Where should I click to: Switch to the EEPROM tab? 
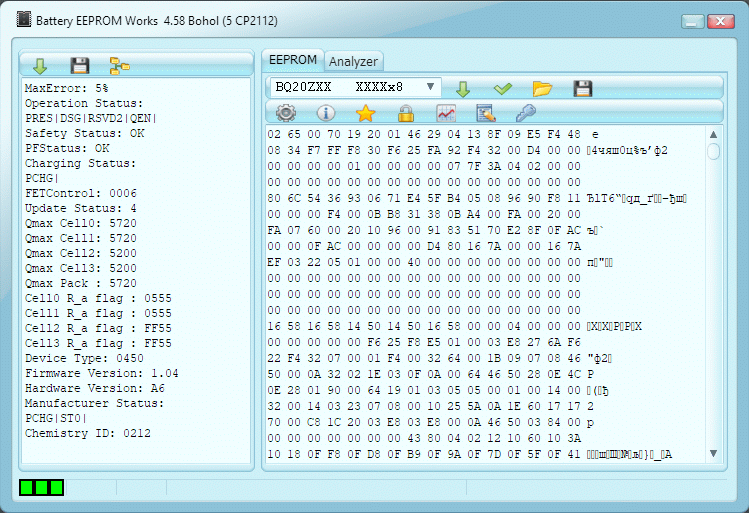pyautogui.click(x=293, y=60)
